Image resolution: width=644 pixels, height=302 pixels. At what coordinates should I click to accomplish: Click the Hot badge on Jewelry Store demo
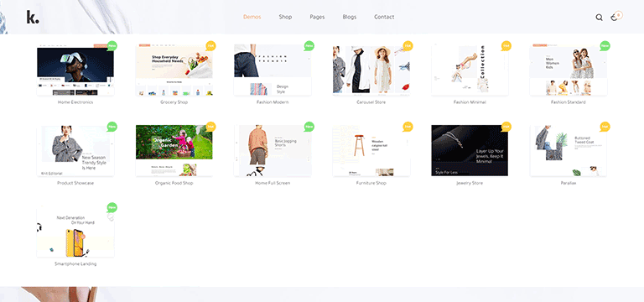coord(506,127)
